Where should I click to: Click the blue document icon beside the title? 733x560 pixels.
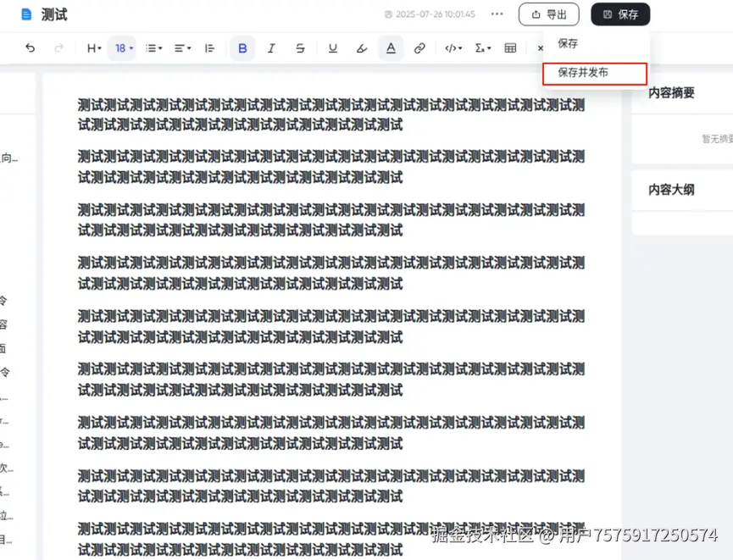tap(26, 14)
